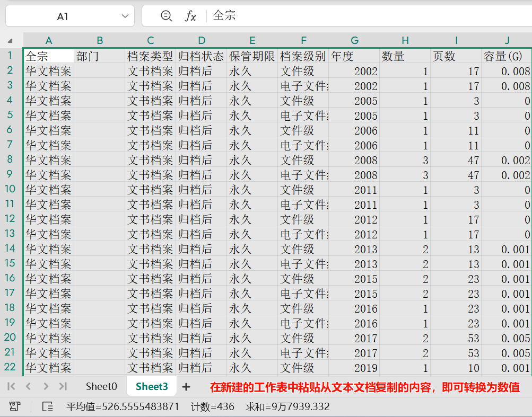The image size is (532, 417).
Task: Click the formula bar text 全宗
Action: pos(224,16)
